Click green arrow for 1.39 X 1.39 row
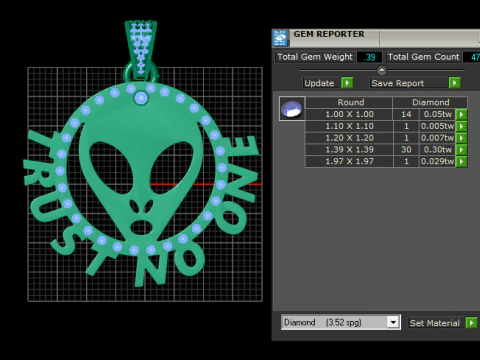Image resolution: width=480 pixels, height=360 pixels. 461,150
